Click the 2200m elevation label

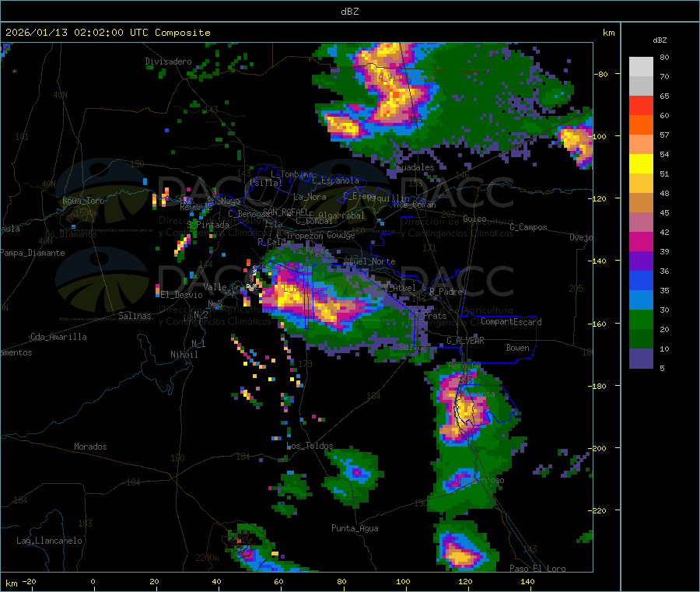(x=207, y=558)
